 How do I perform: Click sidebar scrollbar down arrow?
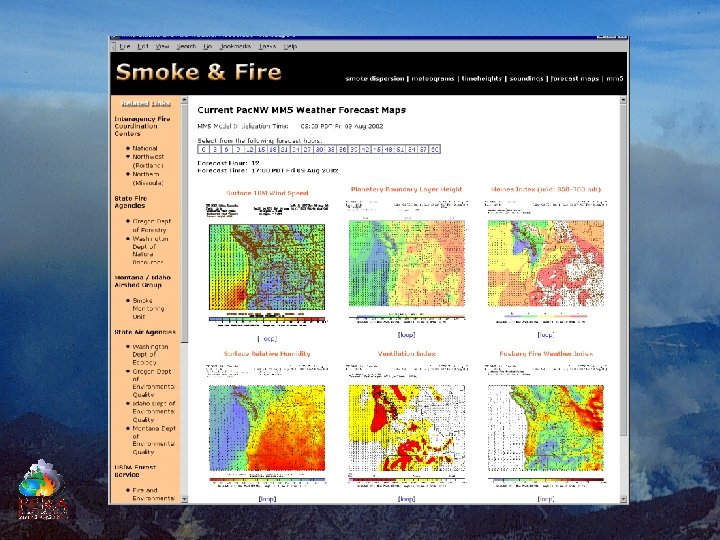[185, 499]
